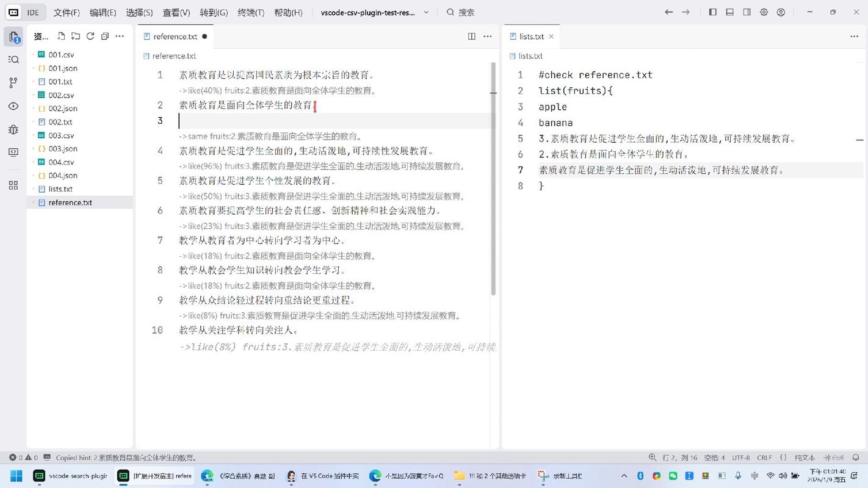This screenshot has height=488, width=868.
Task: Click the 搜索 search box
Action: 461,12
